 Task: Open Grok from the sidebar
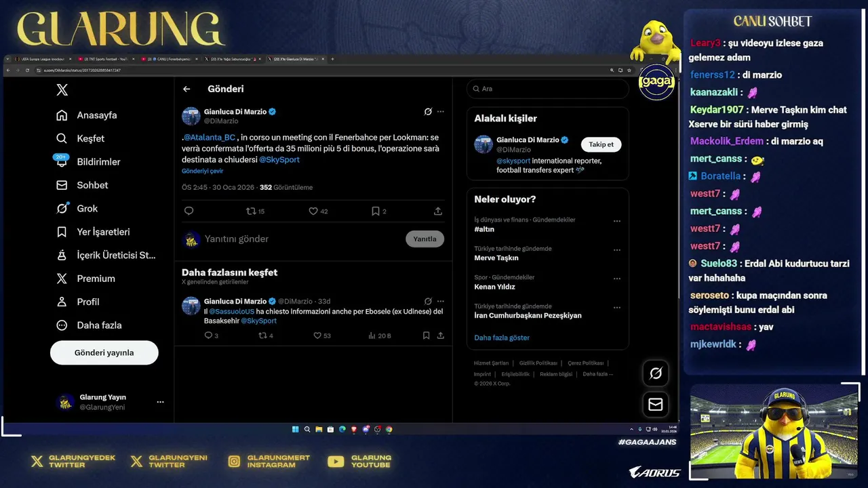pyautogui.click(x=77, y=208)
